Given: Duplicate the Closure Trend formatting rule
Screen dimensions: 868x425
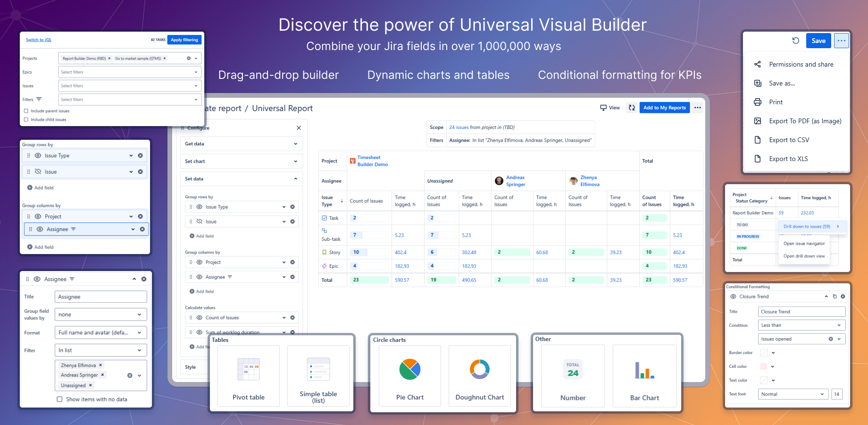Looking at the screenshot, I should [835, 296].
